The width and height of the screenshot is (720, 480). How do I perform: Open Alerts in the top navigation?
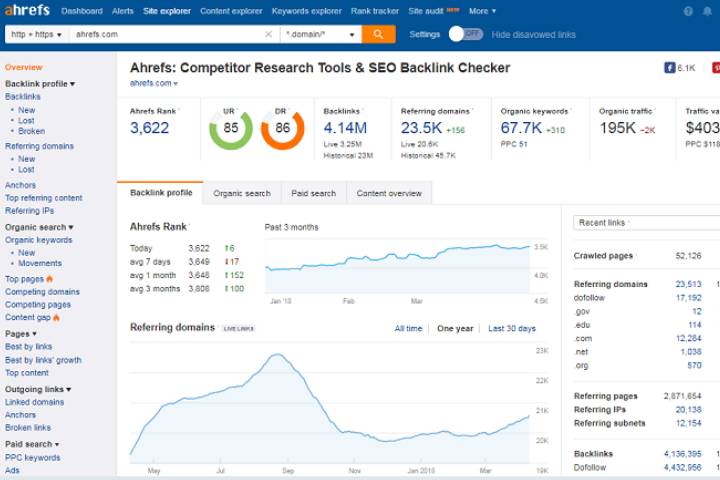coord(123,11)
